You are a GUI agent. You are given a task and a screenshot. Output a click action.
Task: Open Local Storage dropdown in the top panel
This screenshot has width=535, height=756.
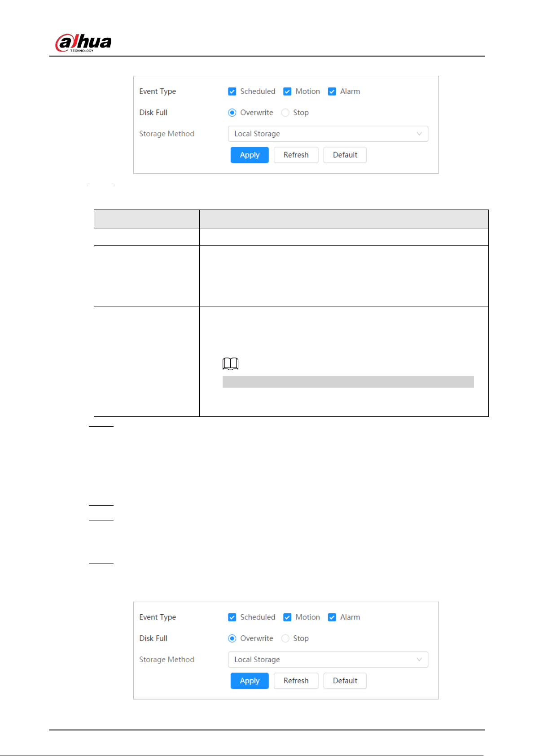coord(328,134)
